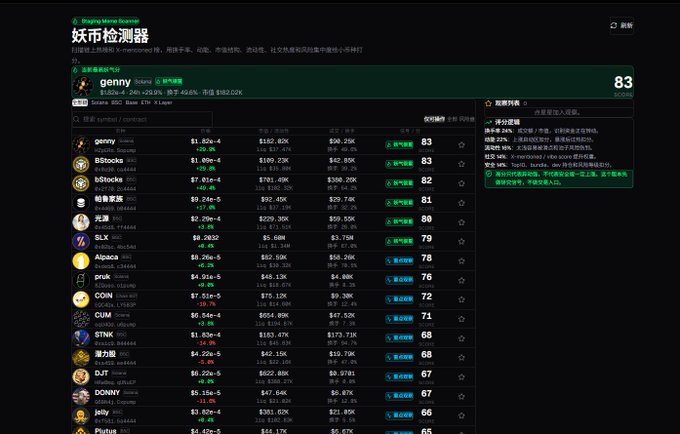Click the blue badge on DJT row
The height and width of the screenshot is (434, 680).
(x=399, y=377)
